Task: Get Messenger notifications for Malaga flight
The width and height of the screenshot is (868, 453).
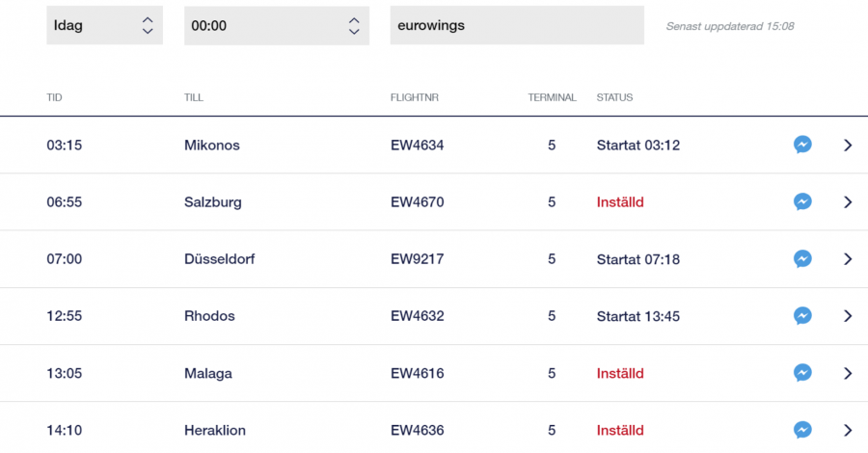Action: click(801, 373)
